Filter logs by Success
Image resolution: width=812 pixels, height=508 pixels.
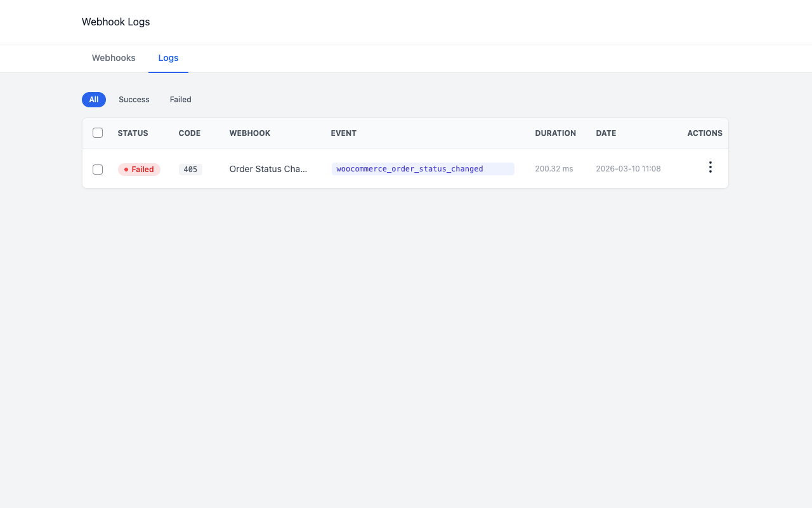134,100
